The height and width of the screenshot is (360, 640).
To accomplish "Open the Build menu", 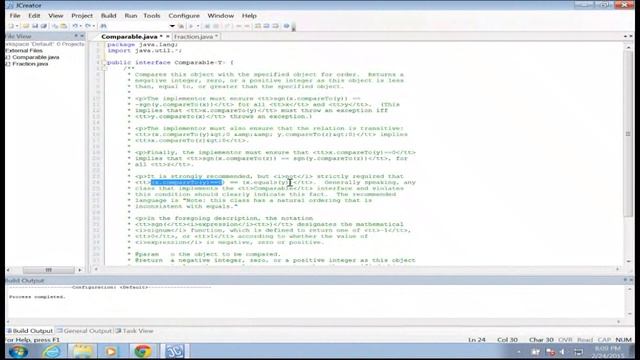I will [x=109, y=16].
